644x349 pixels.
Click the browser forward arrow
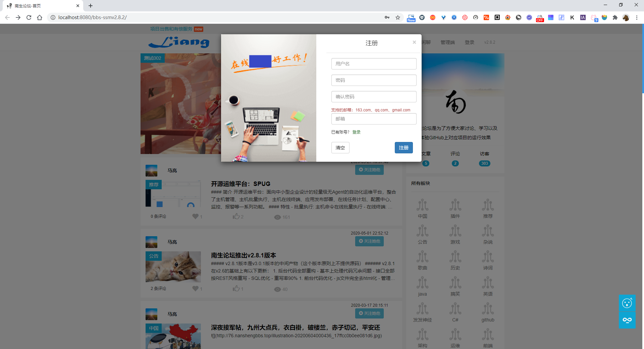(18, 17)
